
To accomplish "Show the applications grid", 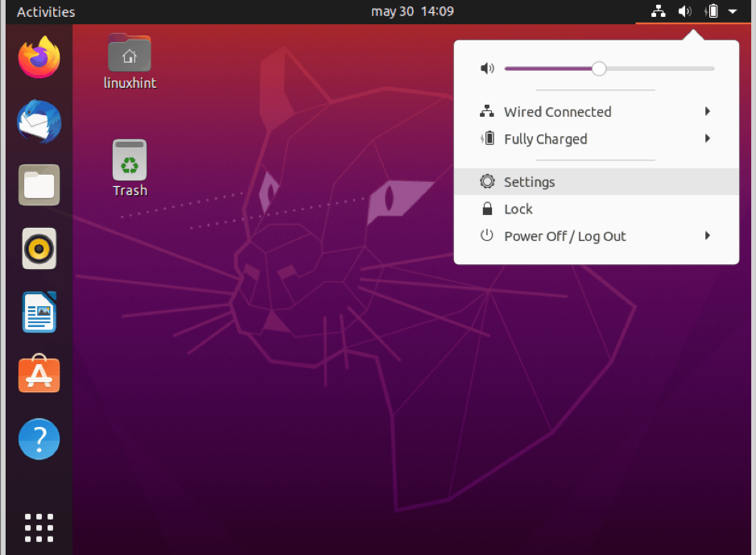I will coord(39,528).
